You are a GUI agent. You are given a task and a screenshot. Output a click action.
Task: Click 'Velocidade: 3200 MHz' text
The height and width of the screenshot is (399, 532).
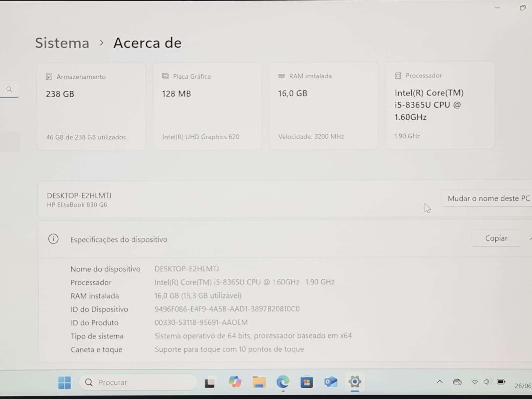point(311,136)
